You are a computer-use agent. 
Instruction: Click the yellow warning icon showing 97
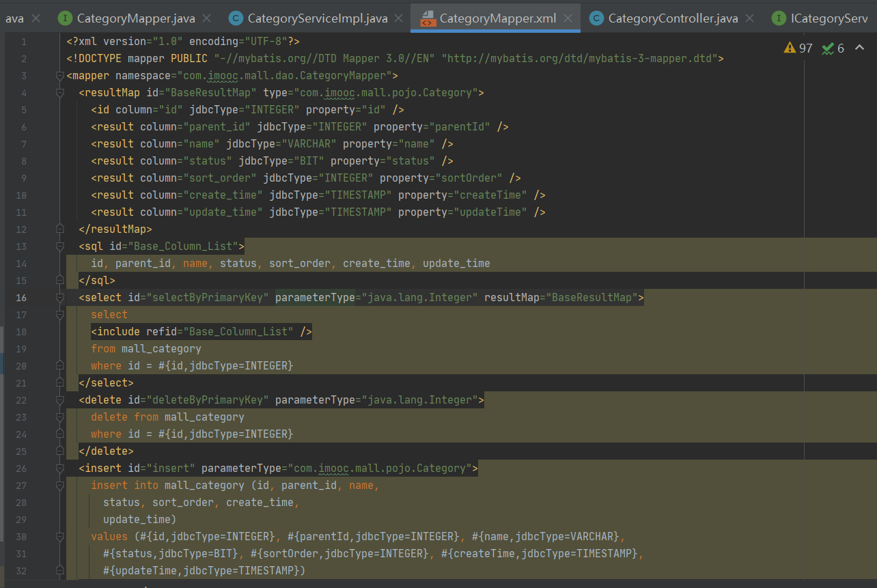pyautogui.click(x=790, y=48)
